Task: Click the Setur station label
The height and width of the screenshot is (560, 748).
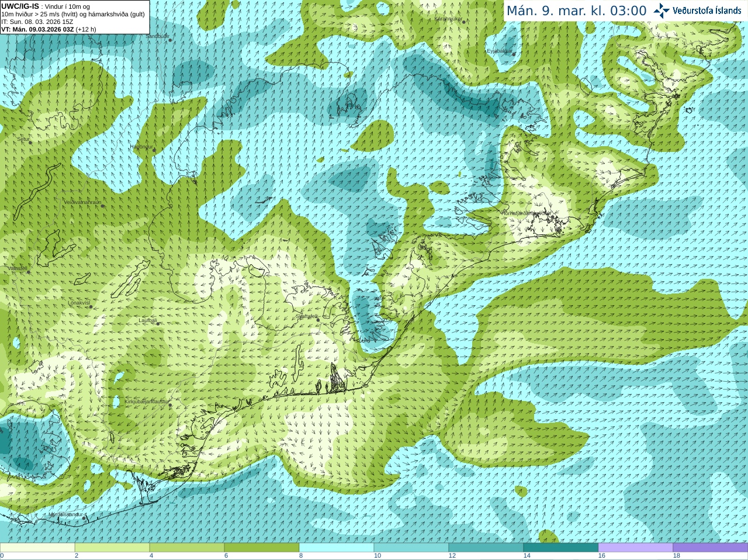Action: [x=23, y=139]
